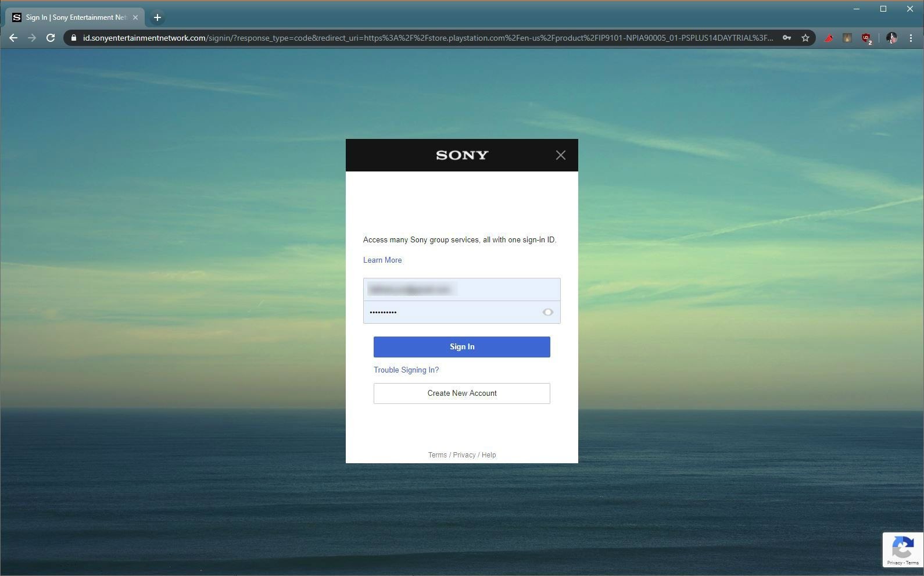Viewport: 924px width, 576px height.
Task: Focus the sign-in ID email field
Action: click(462, 289)
